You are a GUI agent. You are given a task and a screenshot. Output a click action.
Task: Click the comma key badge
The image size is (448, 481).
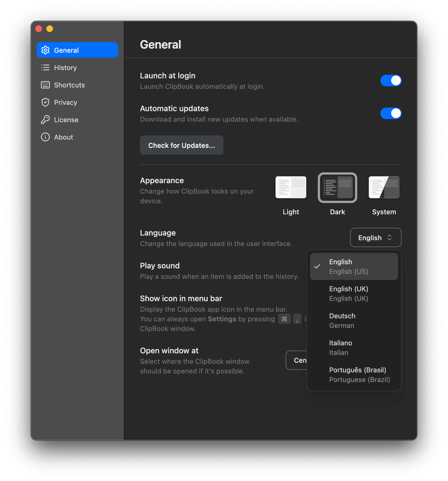[x=297, y=319]
